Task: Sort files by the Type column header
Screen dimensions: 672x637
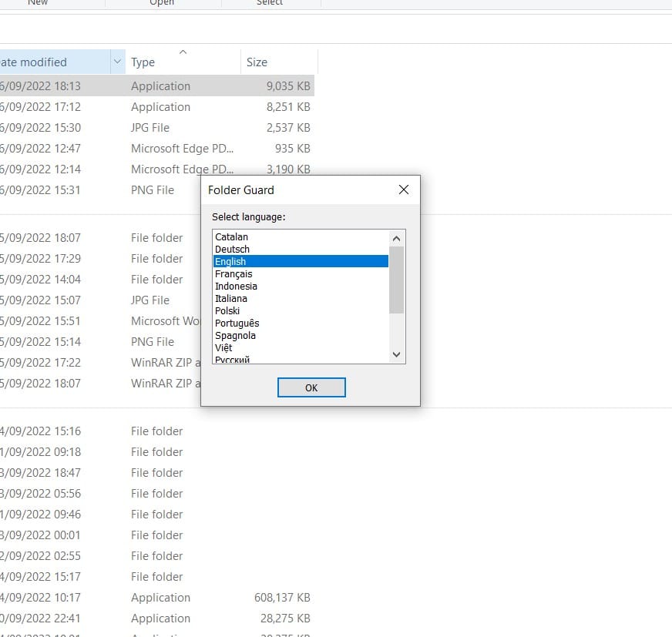Action: pos(183,62)
